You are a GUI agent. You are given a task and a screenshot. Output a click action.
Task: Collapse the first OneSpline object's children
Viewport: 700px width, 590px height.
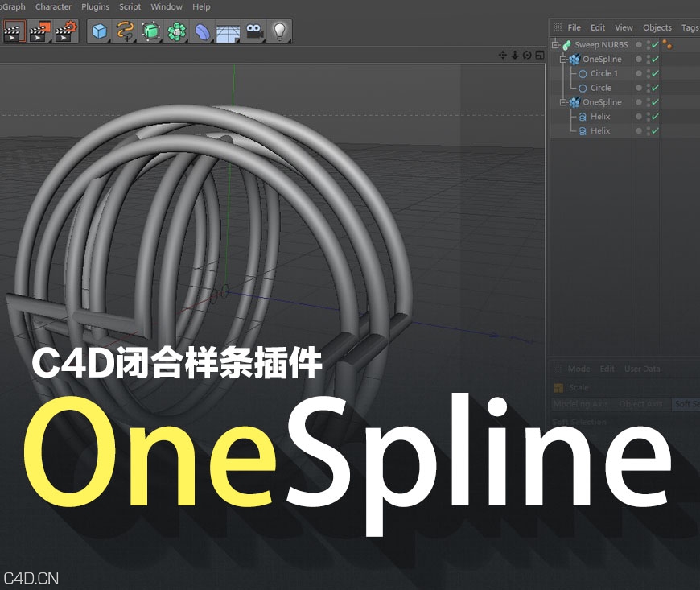(563, 60)
